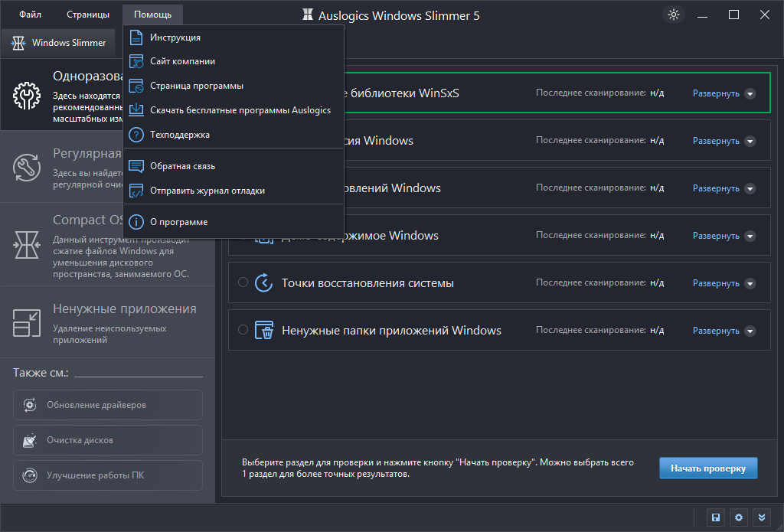
Task: Click the double chevron down icon in status bar
Action: pyautogui.click(x=762, y=517)
